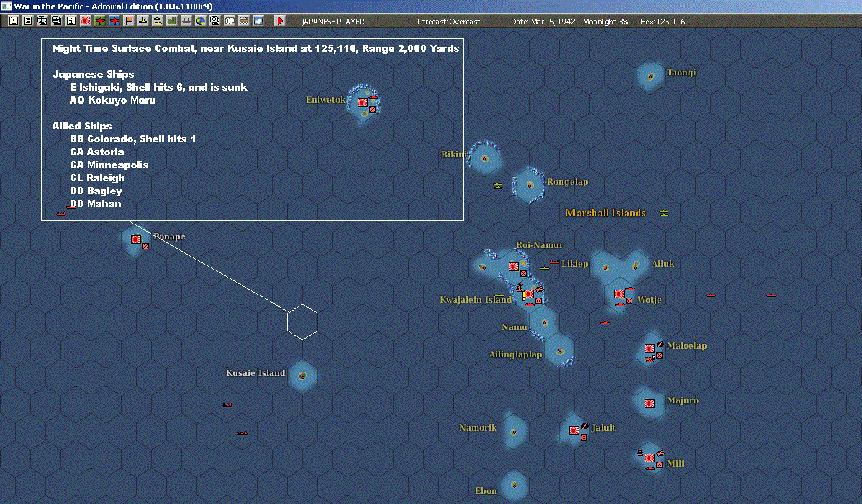Select the red plane on green background icon
This screenshot has width=862, height=504.
pyautogui.click(x=100, y=21)
